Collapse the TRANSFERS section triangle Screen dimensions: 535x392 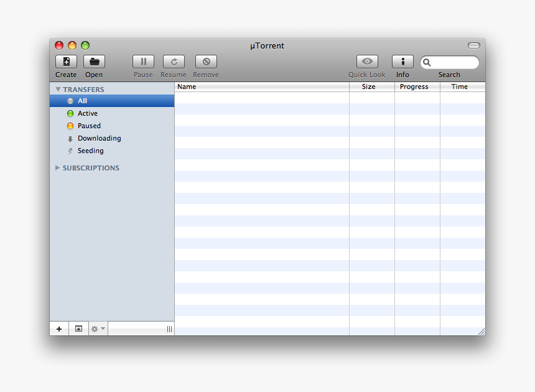point(58,90)
